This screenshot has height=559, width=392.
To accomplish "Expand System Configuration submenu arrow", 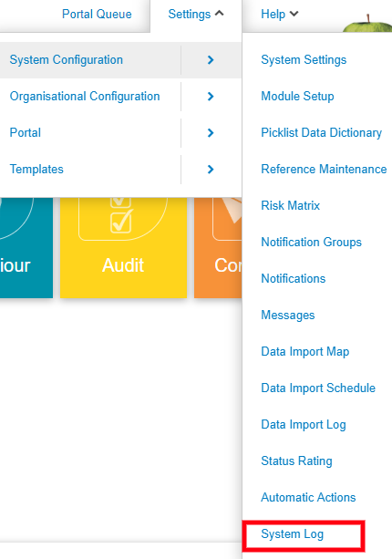I will [x=211, y=60].
